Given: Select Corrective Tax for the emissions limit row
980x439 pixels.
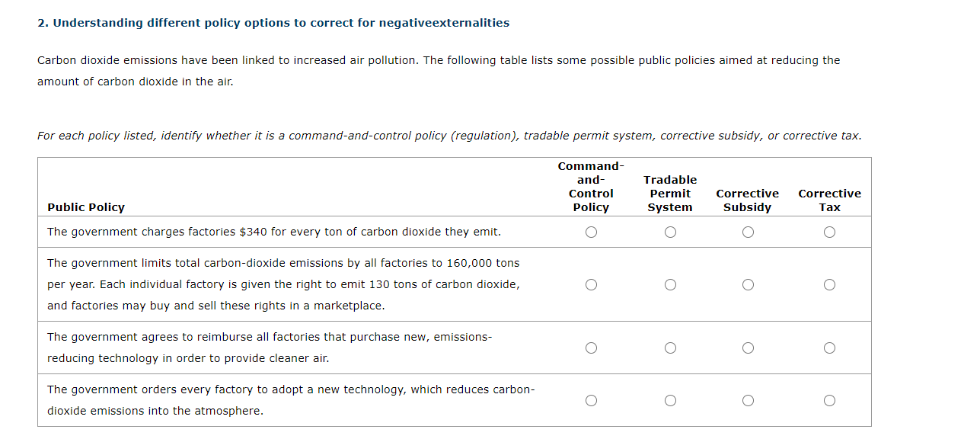Looking at the screenshot, I should tap(829, 284).
